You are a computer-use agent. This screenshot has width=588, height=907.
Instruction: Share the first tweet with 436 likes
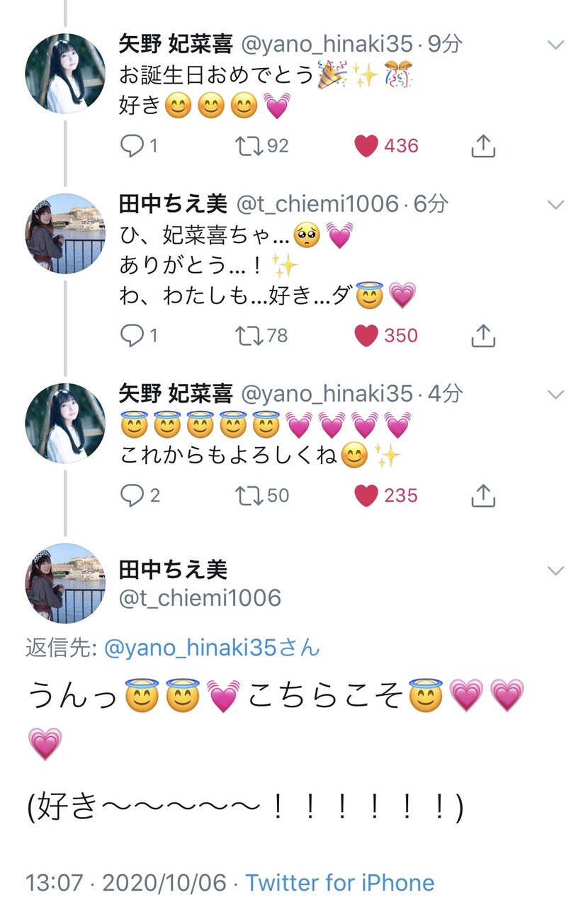(x=483, y=145)
